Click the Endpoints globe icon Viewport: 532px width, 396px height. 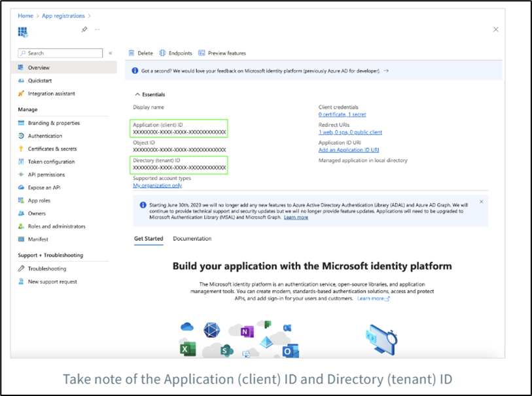162,53
